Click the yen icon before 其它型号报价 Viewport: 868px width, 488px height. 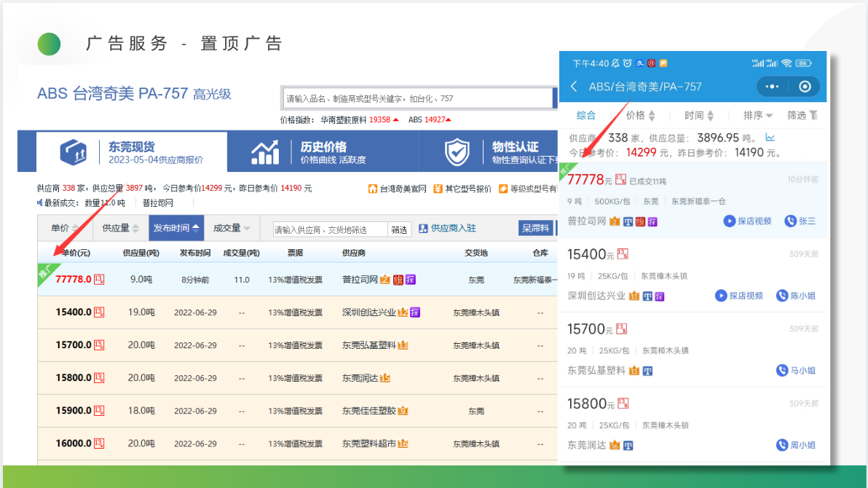(x=438, y=189)
